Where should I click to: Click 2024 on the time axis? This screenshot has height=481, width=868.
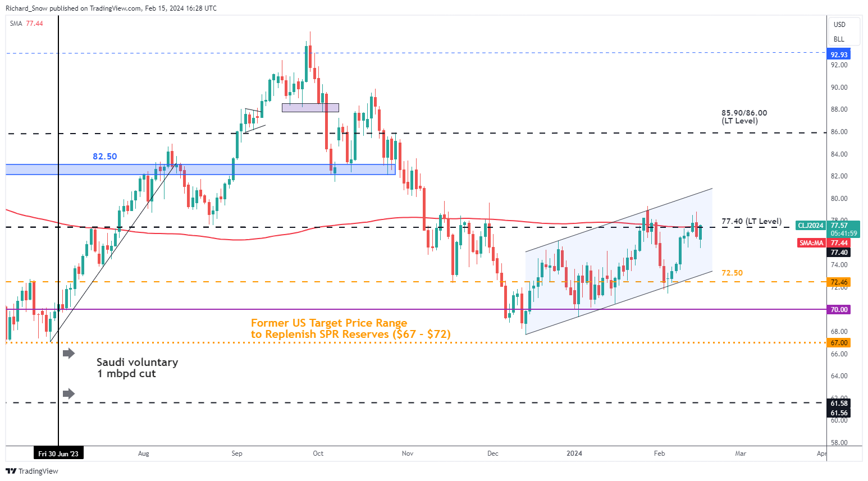pos(574,453)
